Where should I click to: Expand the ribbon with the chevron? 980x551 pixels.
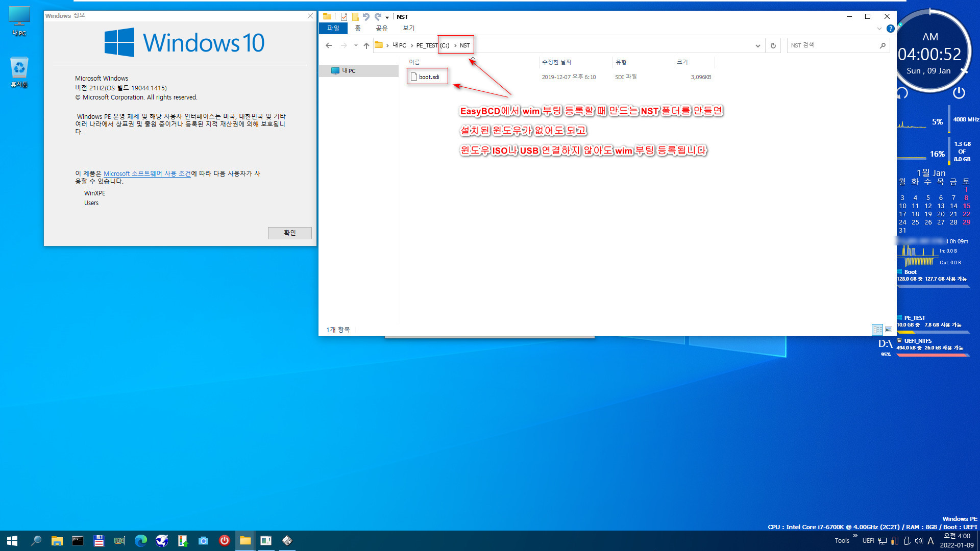879,29
